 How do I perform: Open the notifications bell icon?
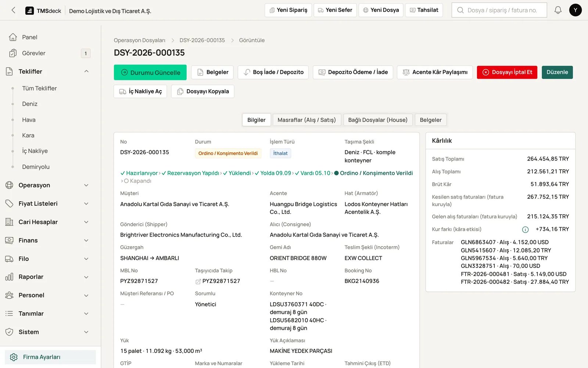pyautogui.click(x=558, y=10)
